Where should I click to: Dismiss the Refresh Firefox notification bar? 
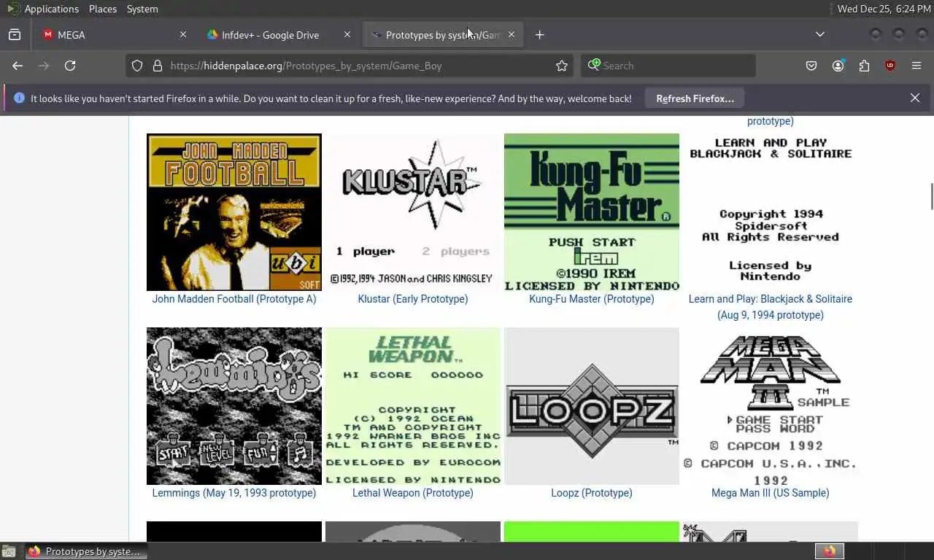(x=915, y=98)
